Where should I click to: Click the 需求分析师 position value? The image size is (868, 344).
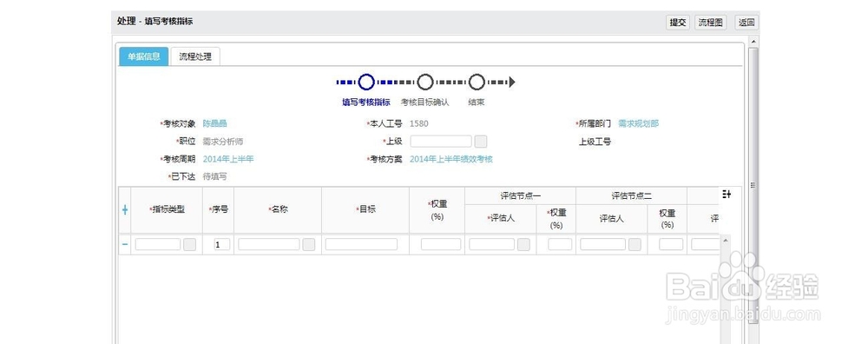tap(223, 142)
